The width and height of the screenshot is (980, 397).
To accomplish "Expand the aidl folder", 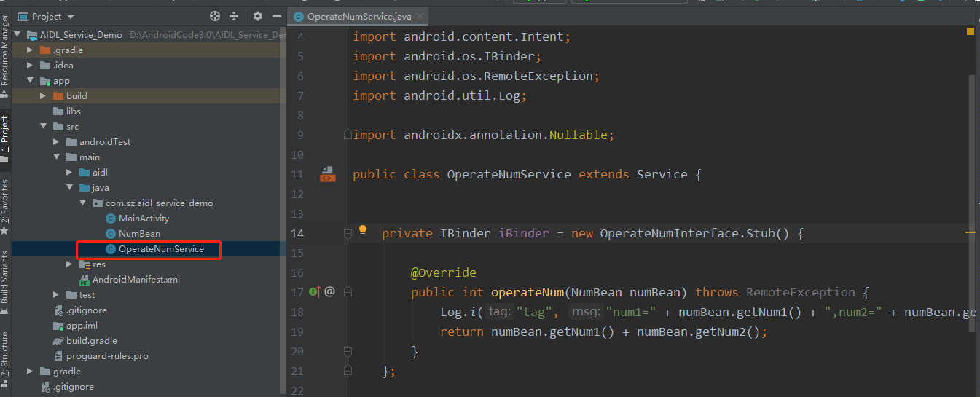I will pos(69,173).
